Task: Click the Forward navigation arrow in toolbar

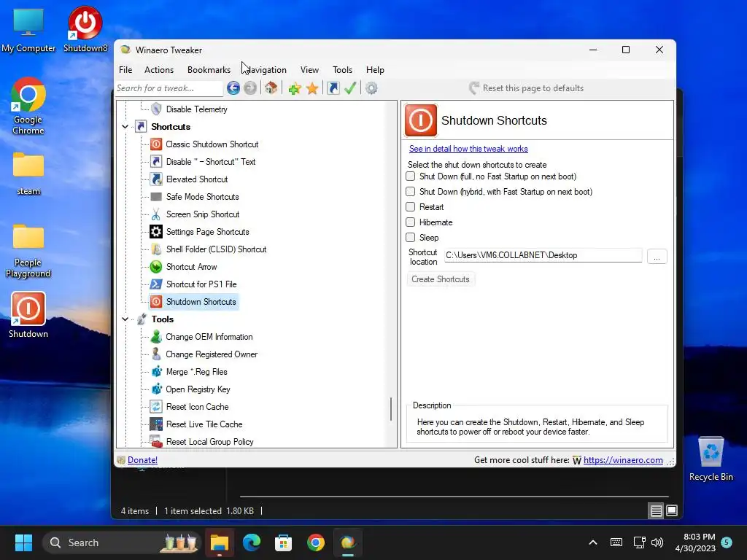Action: coord(250,88)
